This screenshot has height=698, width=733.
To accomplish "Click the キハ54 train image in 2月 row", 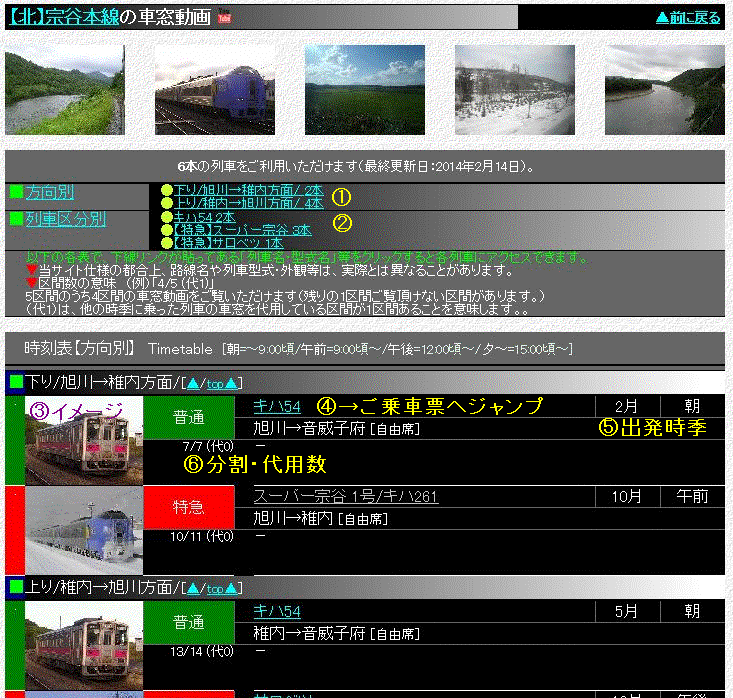I will click(x=84, y=440).
